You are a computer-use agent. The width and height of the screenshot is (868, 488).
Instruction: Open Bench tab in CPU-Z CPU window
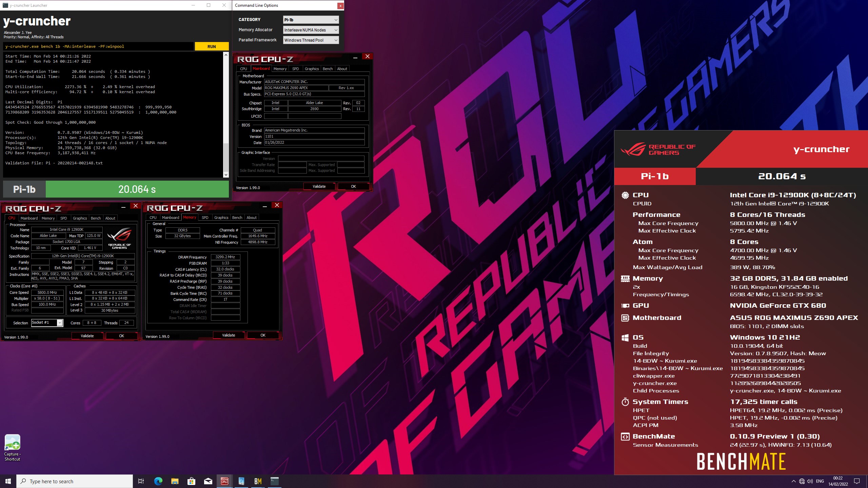click(96, 218)
